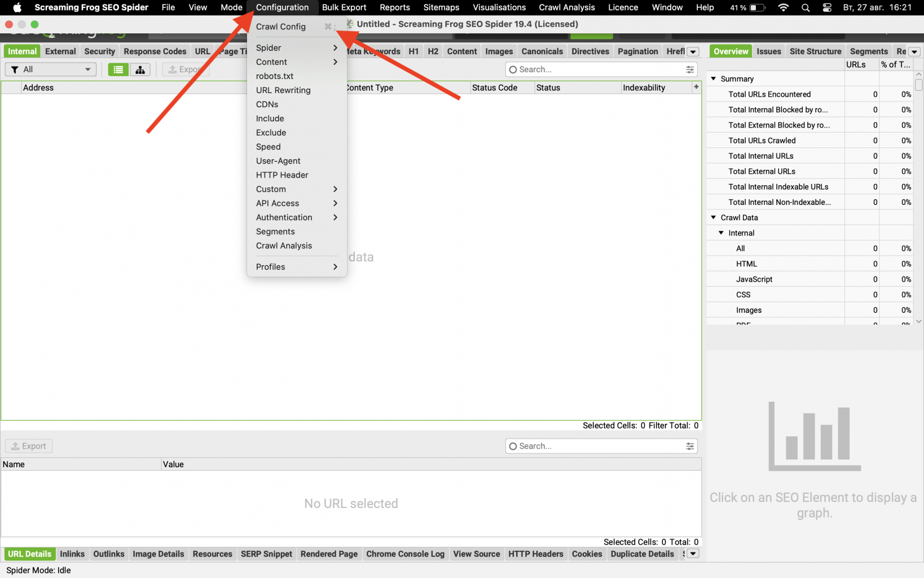Switch to list view icon
The height and width of the screenshot is (578, 924).
click(118, 69)
